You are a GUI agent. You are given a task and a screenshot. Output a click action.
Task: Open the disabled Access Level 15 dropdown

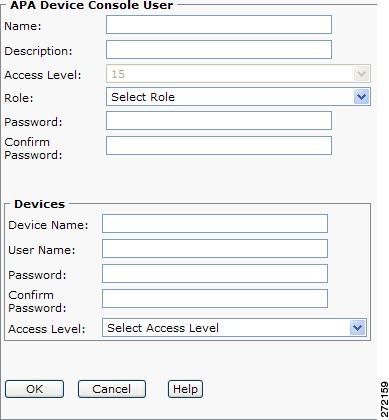click(x=238, y=74)
